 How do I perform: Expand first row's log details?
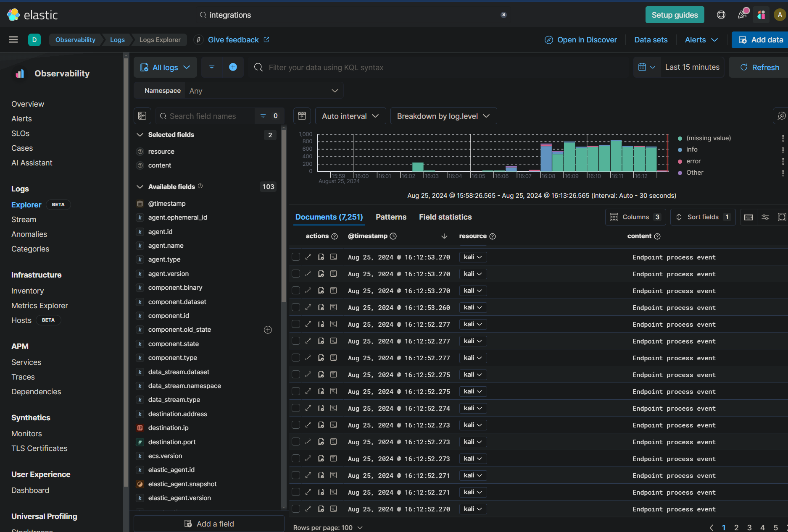308,257
